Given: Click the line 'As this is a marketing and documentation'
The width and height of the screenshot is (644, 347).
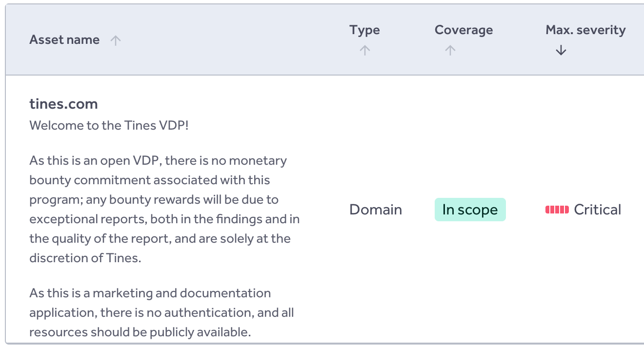Looking at the screenshot, I should (150, 293).
